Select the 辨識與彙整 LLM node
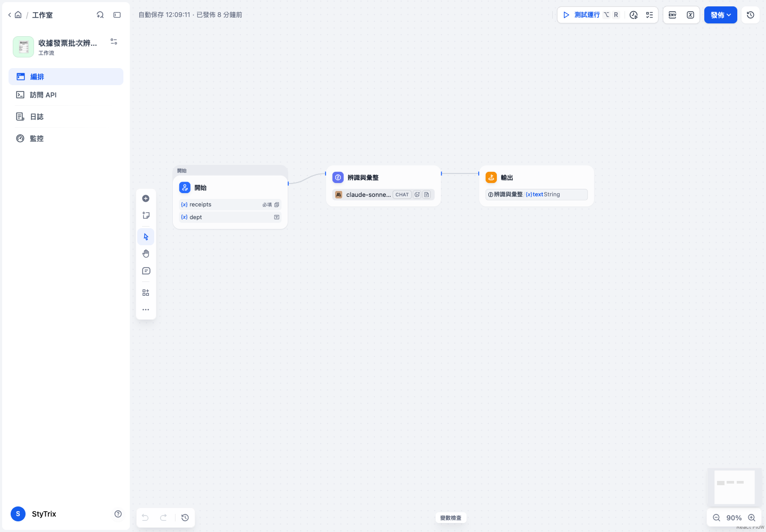The image size is (766, 532). (383, 186)
